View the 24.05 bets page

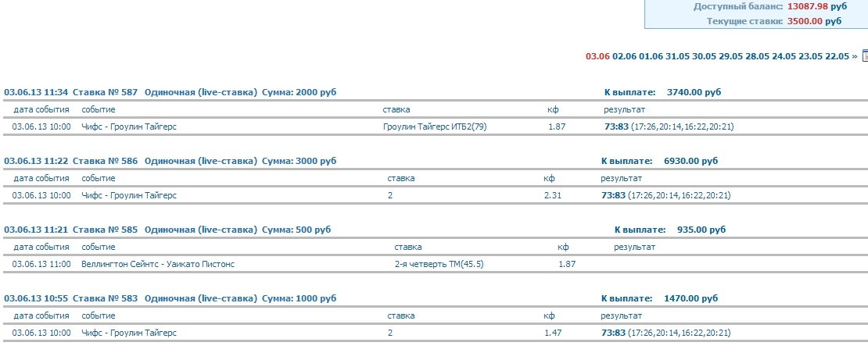tap(784, 56)
